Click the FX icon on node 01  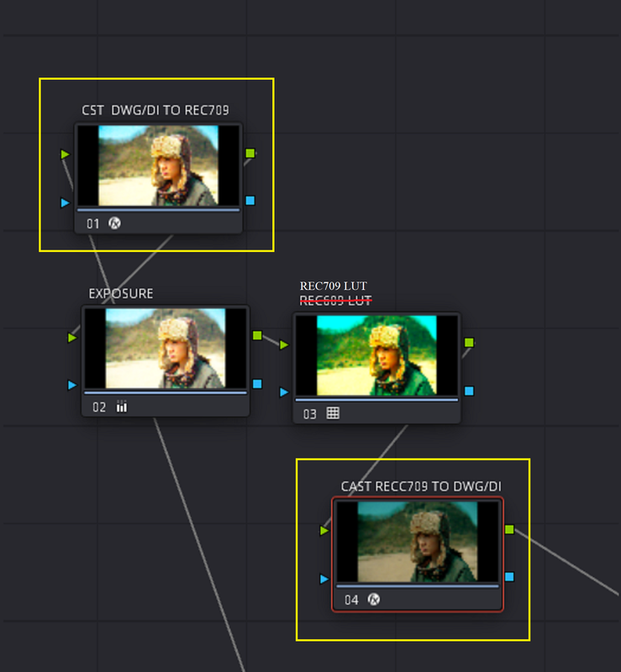point(114,223)
